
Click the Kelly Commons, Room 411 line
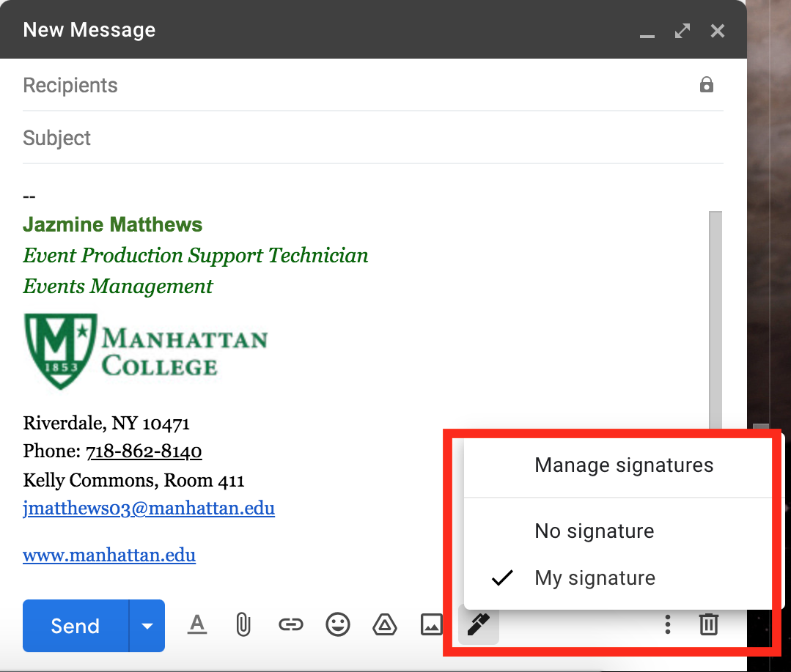point(133,481)
